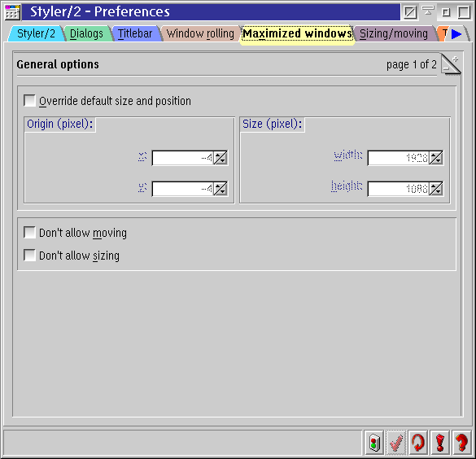Click the red undo arrow icon
Viewport: 476px width, 459px height.
[418, 443]
